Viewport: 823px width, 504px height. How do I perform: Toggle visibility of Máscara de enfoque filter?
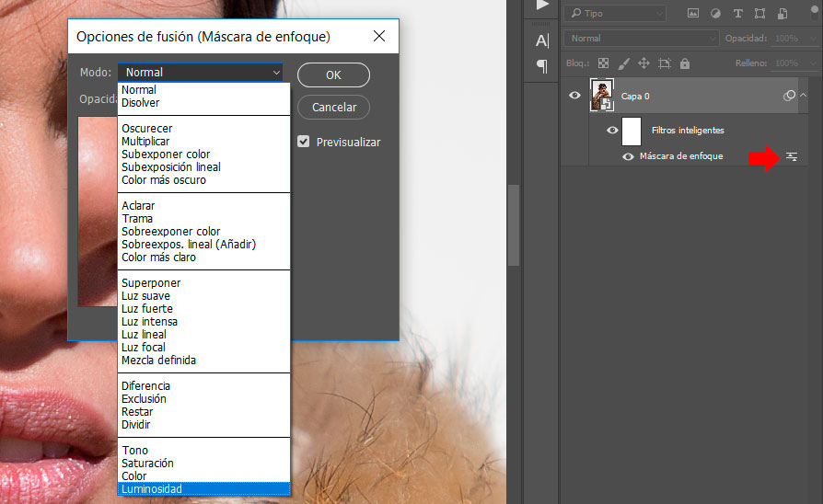(x=628, y=157)
